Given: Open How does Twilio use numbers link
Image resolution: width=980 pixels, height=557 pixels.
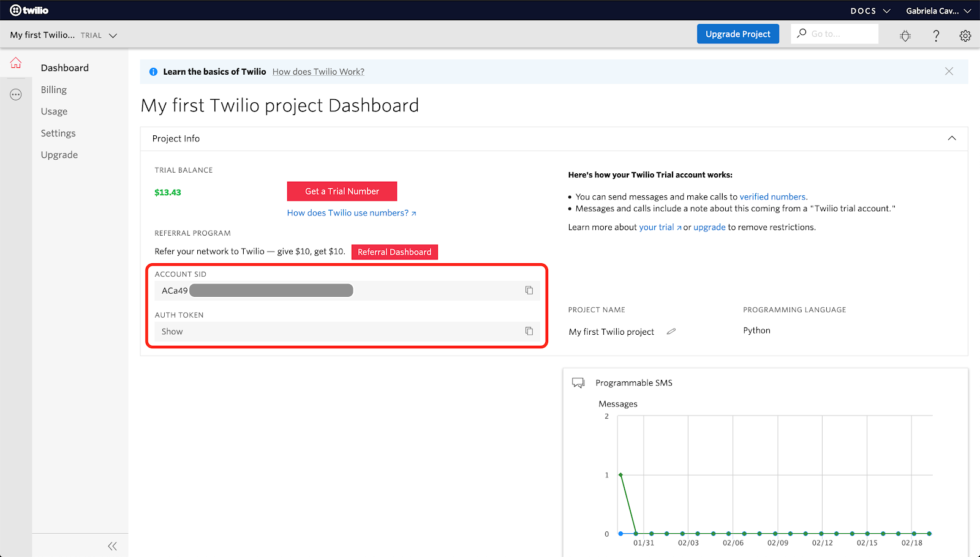Looking at the screenshot, I should click(352, 213).
